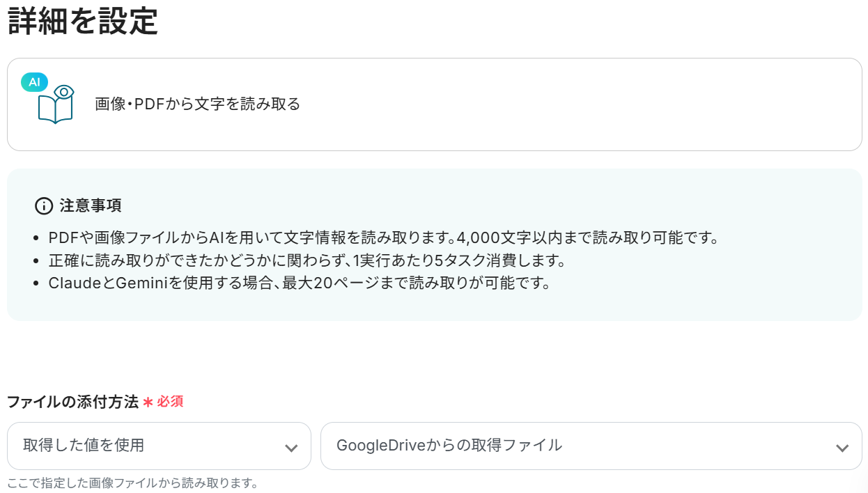Click the red 必須 label
The width and height of the screenshot is (868, 493).
click(x=170, y=402)
